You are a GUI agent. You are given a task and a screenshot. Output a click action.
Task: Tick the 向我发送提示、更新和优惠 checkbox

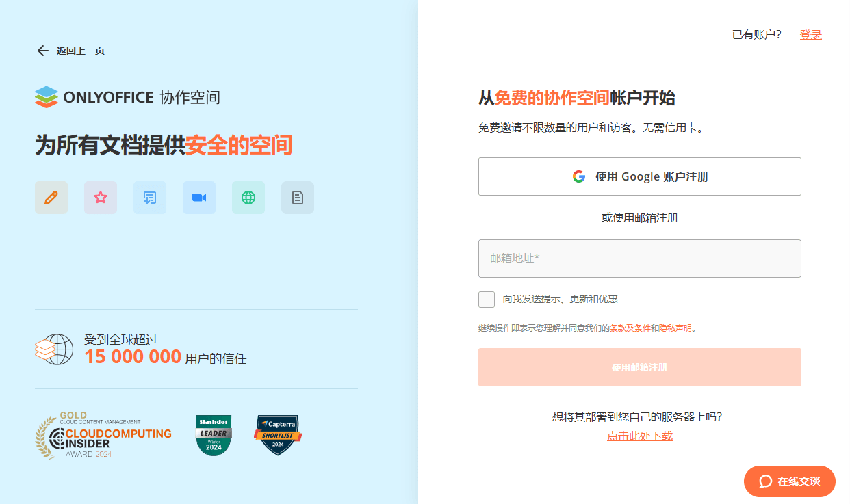tap(487, 299)
